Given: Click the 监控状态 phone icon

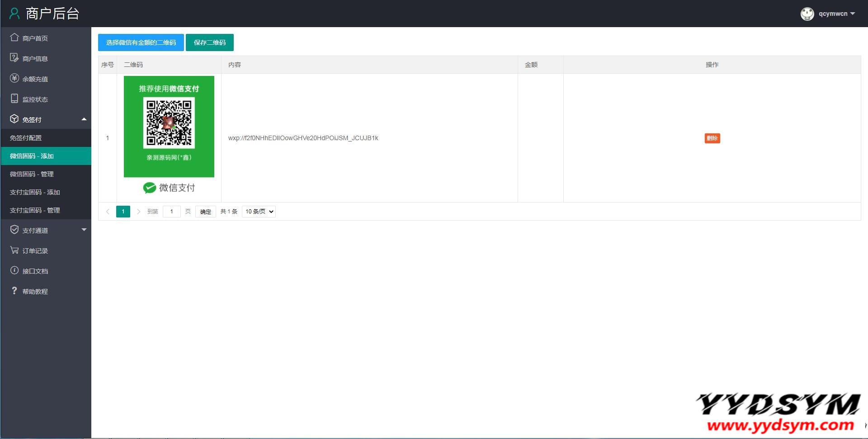Looking at the screenshot, I should click(14, 99).
